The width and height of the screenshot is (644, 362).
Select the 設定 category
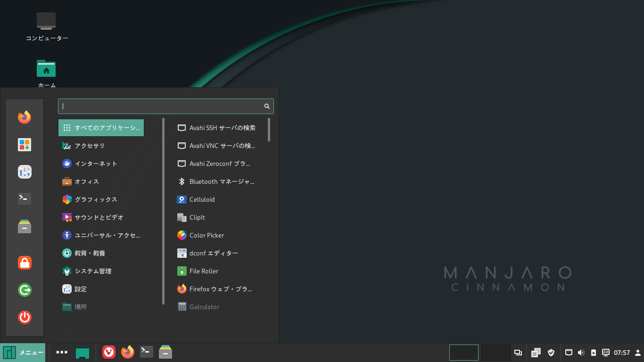(101, 289)
